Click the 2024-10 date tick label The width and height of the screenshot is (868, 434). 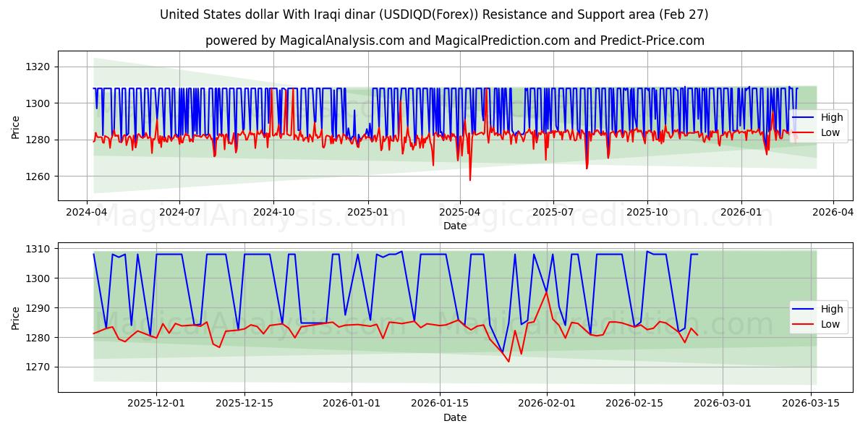[x=273, y=212]
